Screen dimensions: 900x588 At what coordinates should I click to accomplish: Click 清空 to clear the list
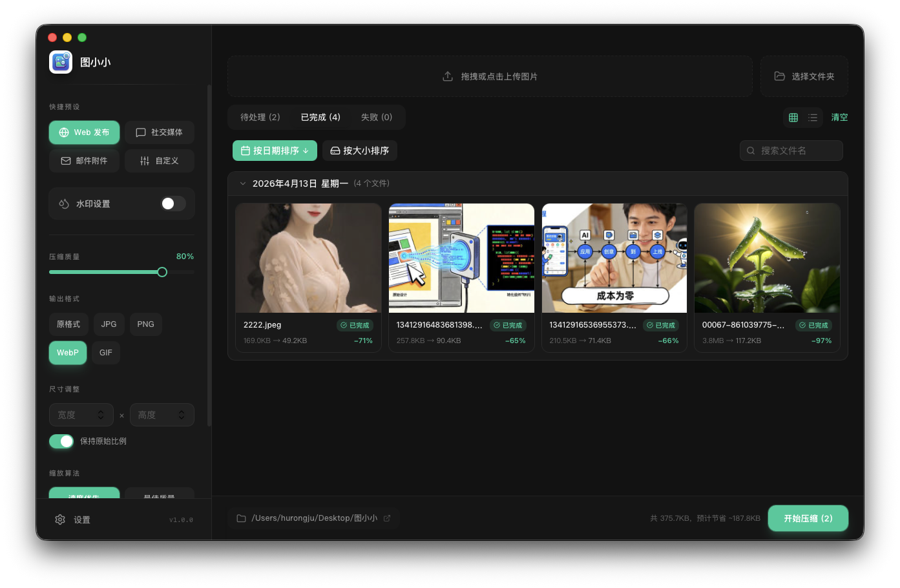(x=839, y=118)
